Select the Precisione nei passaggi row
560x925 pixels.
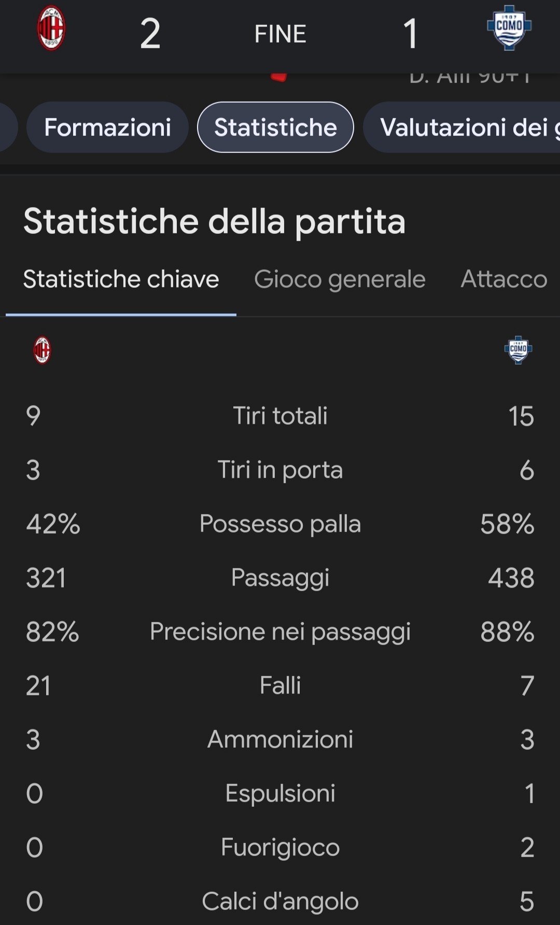tap(280, 632)
